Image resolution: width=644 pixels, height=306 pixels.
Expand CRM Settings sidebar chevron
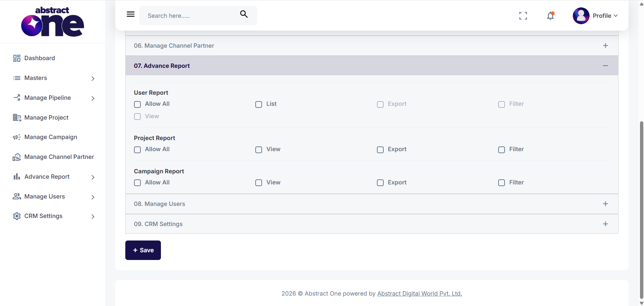[x=93, y=217]
